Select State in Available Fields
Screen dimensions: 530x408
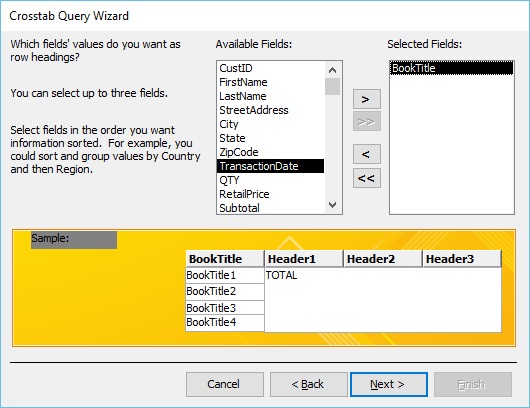tap(270, 138)
